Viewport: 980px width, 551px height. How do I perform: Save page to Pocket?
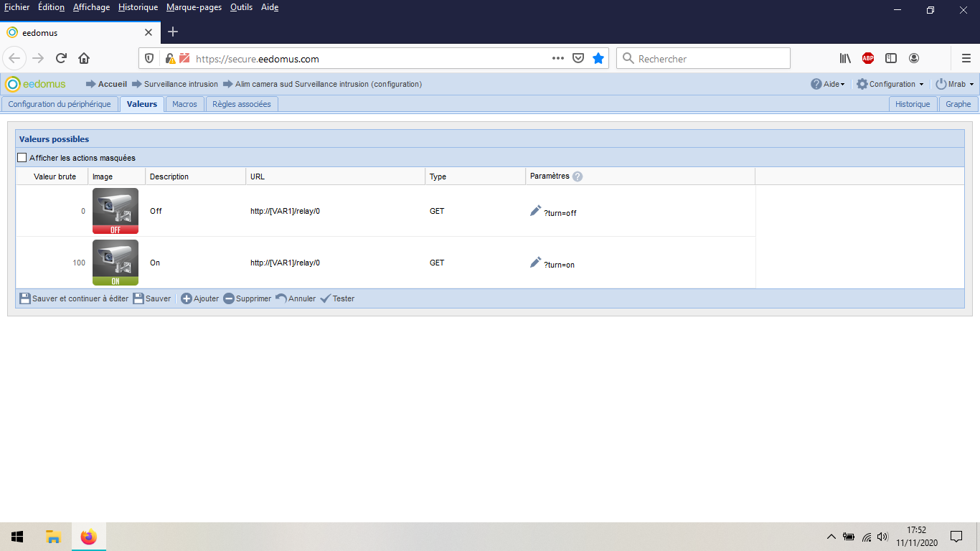tap(578, 59)
